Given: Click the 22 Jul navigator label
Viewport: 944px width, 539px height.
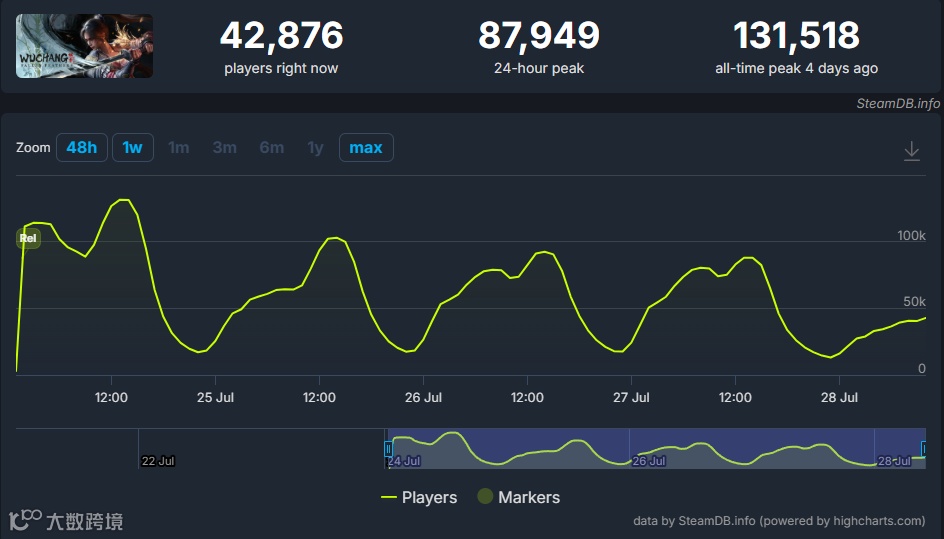Looking at the screenshot, I should (158, 461).
